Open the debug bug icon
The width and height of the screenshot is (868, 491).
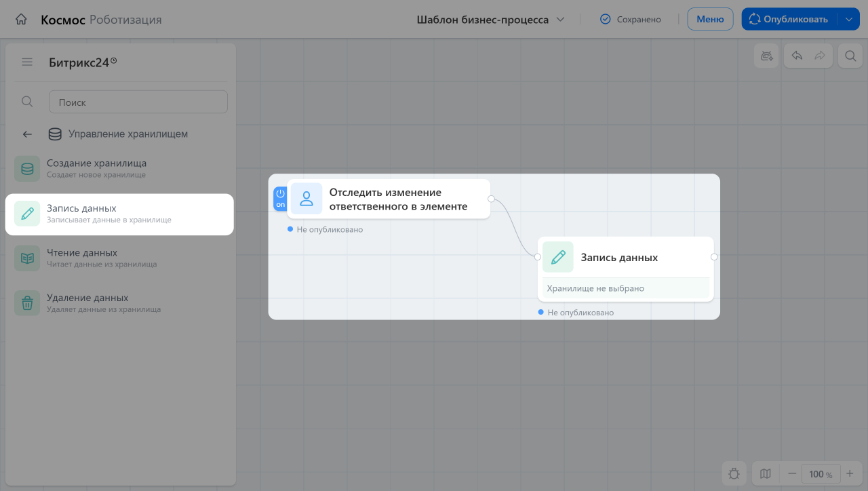[734, 473]
